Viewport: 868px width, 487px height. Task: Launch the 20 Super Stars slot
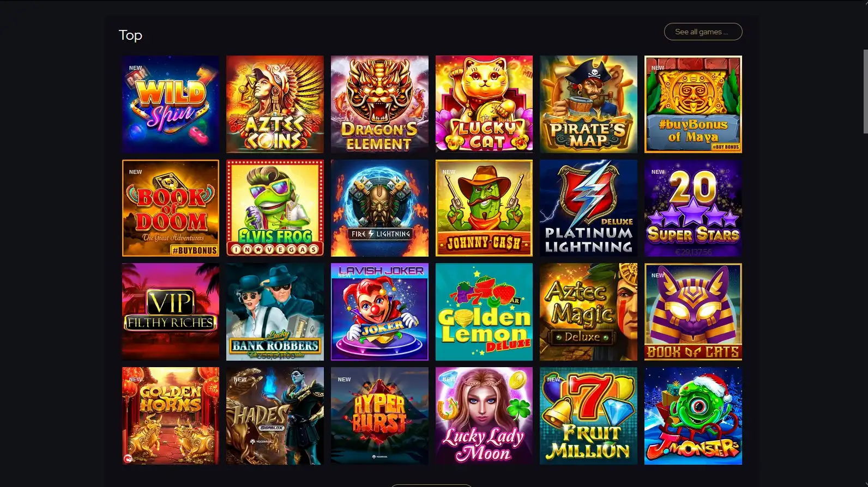(x=693, y=208)
